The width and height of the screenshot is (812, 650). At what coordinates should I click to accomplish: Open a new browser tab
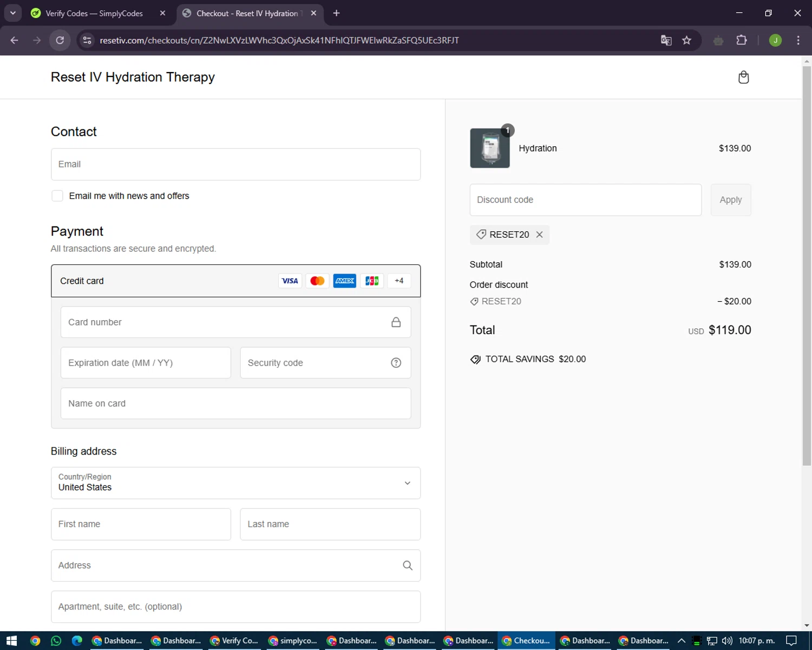pyautogui.click(x=336, y=13)
